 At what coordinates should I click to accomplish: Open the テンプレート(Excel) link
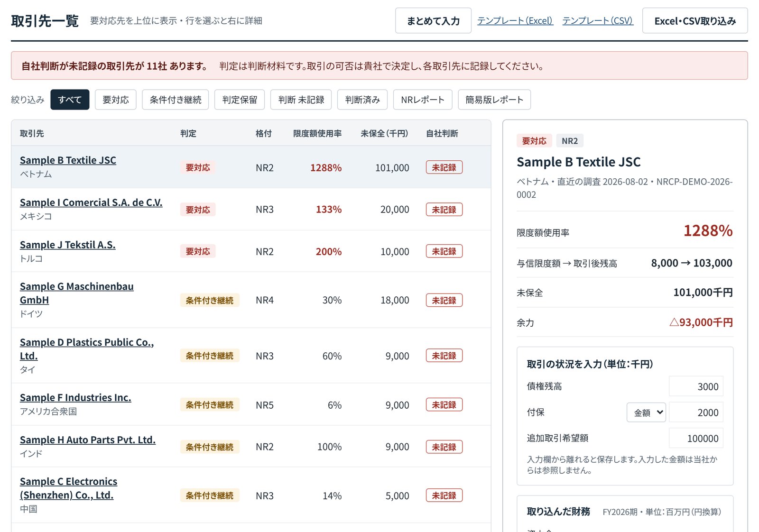515,21
